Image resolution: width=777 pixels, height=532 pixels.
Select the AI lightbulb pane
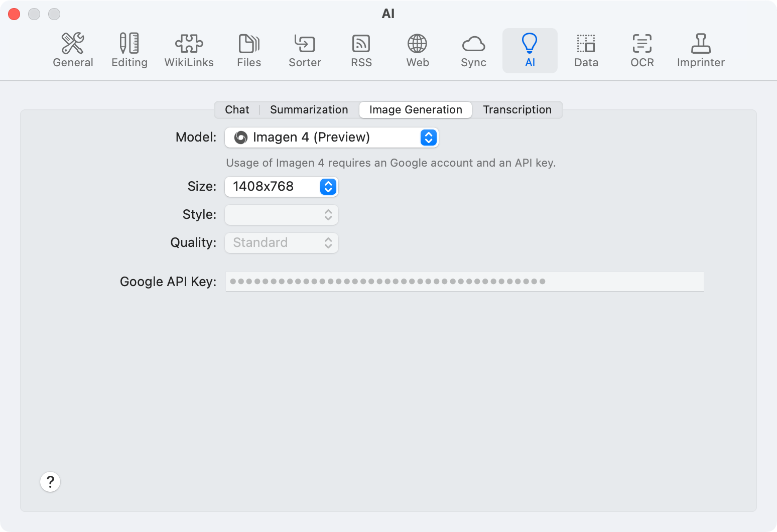(x=530, y=50)
